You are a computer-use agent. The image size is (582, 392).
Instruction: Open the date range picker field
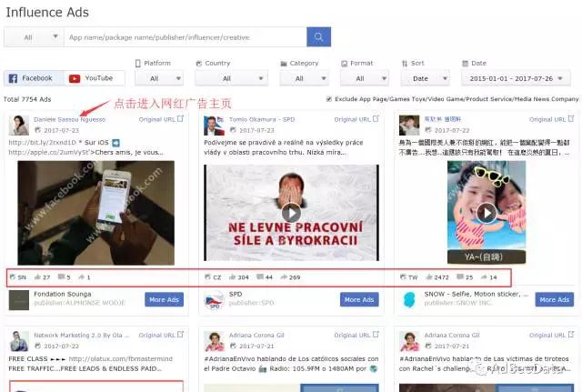pos(519,79)
